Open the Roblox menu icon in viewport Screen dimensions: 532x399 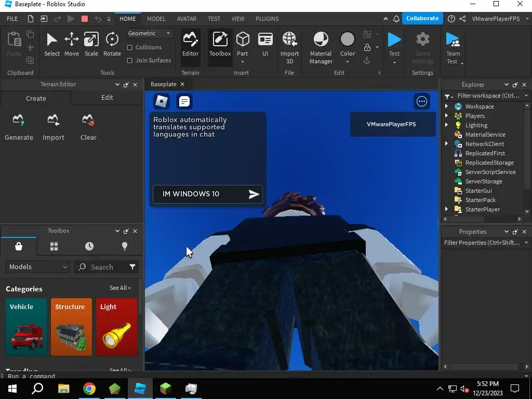coord(162,101)
